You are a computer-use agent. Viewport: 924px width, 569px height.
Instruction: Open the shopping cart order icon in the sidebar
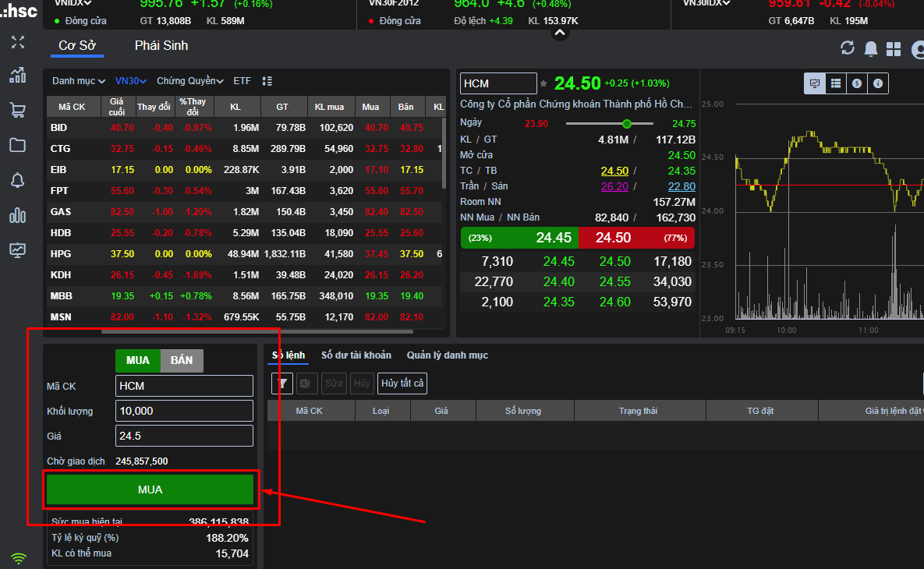tap(18, 110)
